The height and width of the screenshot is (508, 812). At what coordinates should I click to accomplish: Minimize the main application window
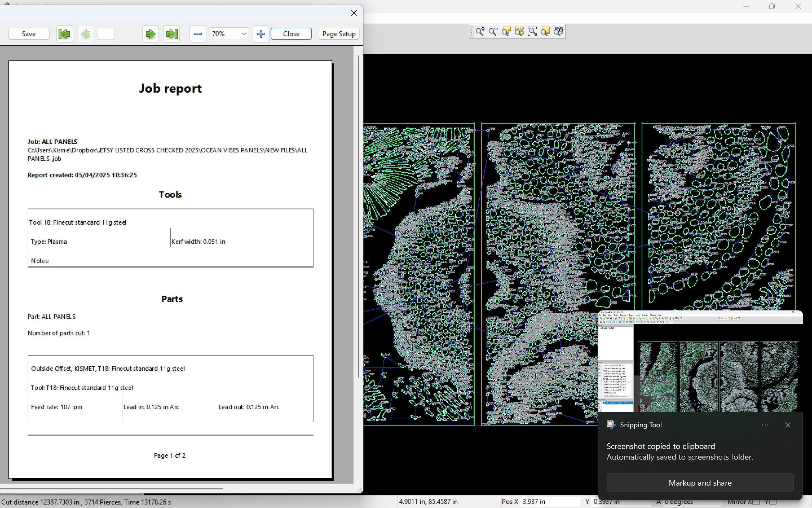pos(746,7)
